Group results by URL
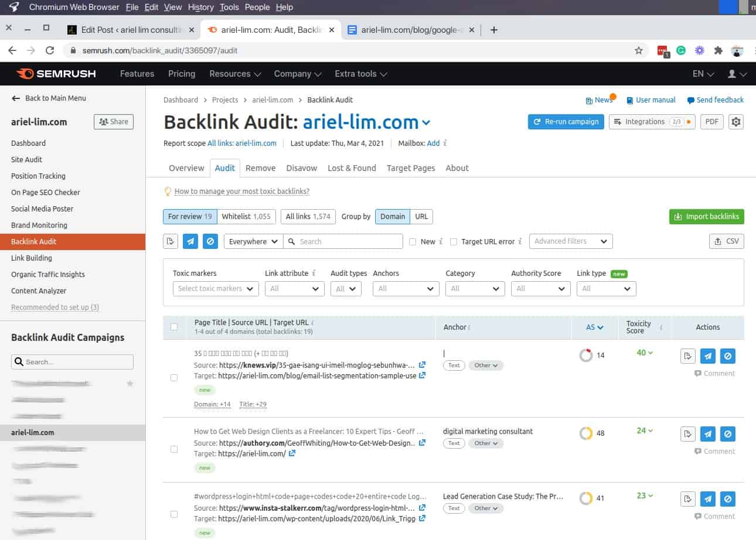The height and width of the screenshot is (540, 756). 421,216
